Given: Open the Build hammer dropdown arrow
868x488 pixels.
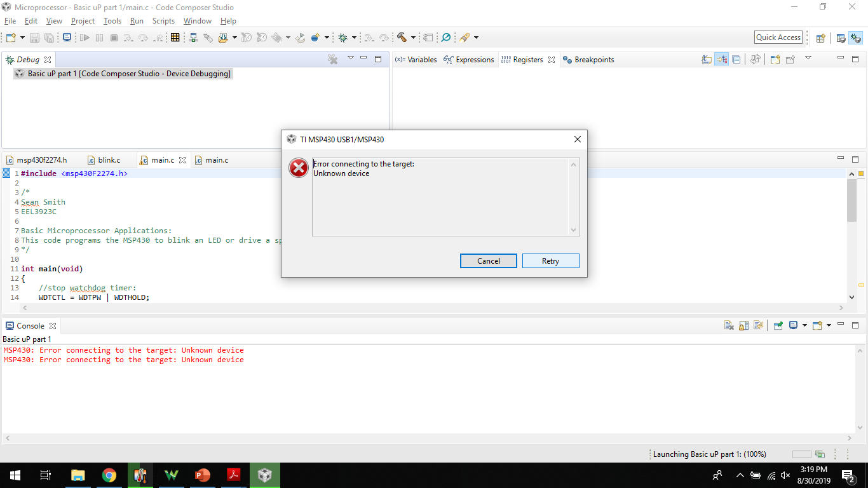Looking at the screenshot, I should pos(413,38).
